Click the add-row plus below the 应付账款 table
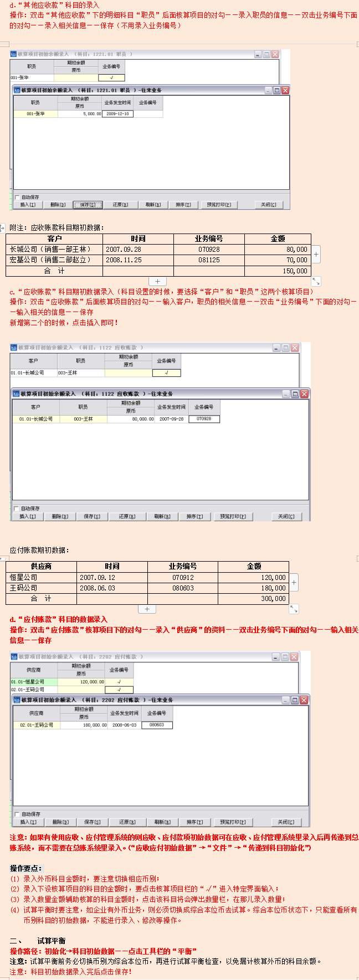 (x=147, y=609)
